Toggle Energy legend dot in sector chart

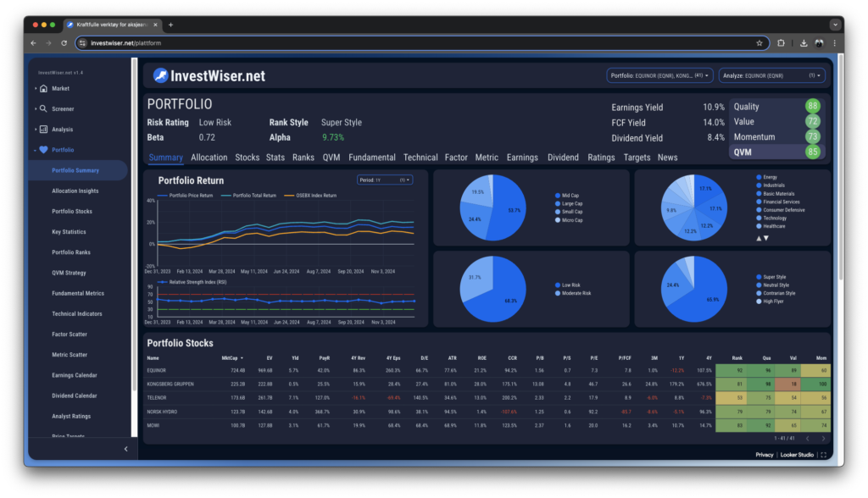click(759, 177)
